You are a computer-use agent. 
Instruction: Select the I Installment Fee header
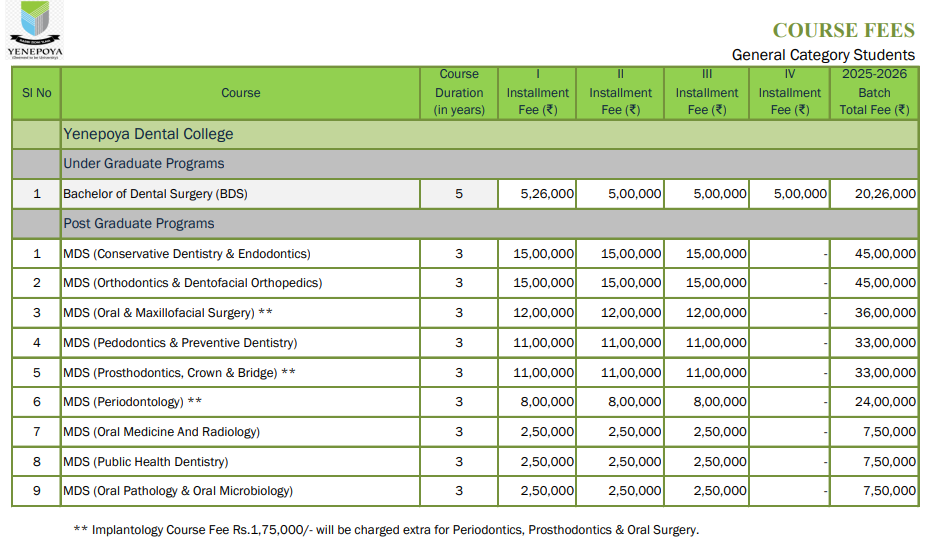(x=538, y=92)
